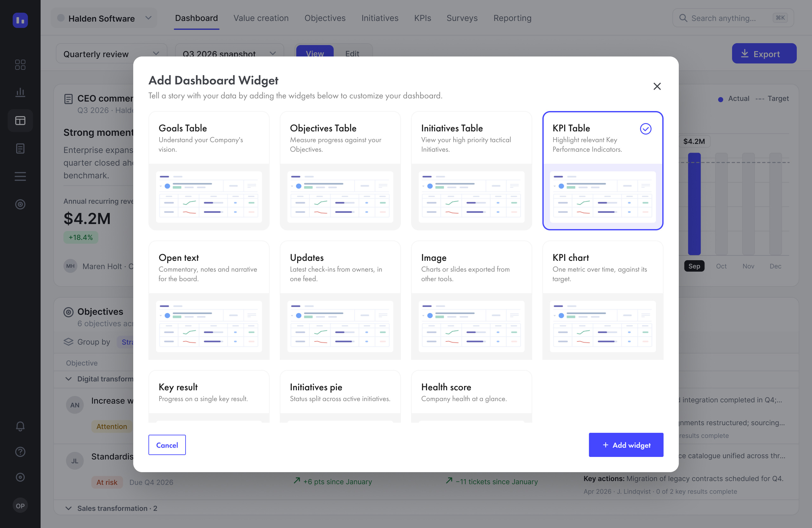This screenshot has width=812, height=528.
Task: Collapse the Sales transformation group
Action: coord(68,508)
